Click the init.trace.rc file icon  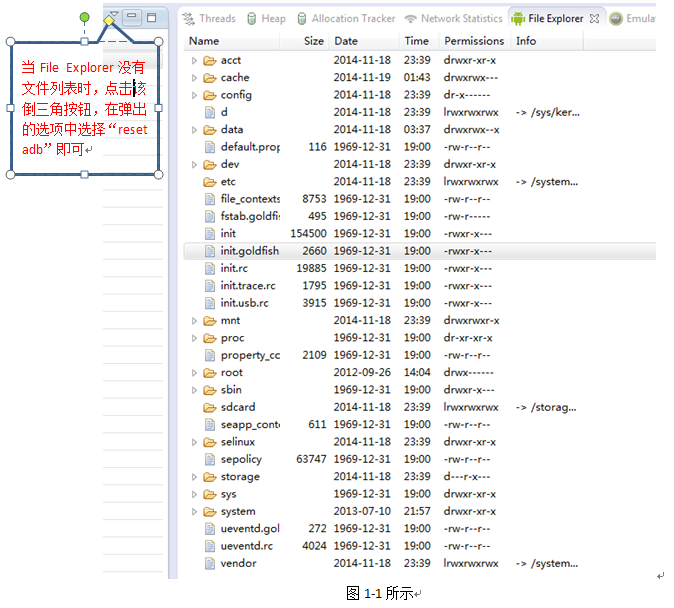tap(210, 286)
